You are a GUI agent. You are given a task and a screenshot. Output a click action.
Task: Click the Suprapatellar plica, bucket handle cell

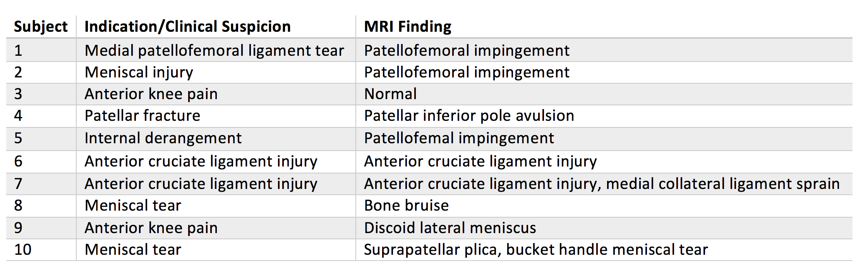coord(536,250)
